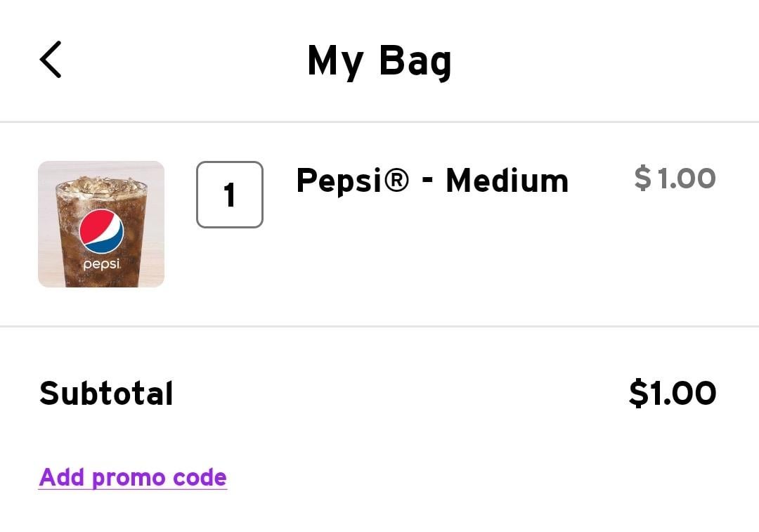Select the Subtotal label

(x=106, y=393)
